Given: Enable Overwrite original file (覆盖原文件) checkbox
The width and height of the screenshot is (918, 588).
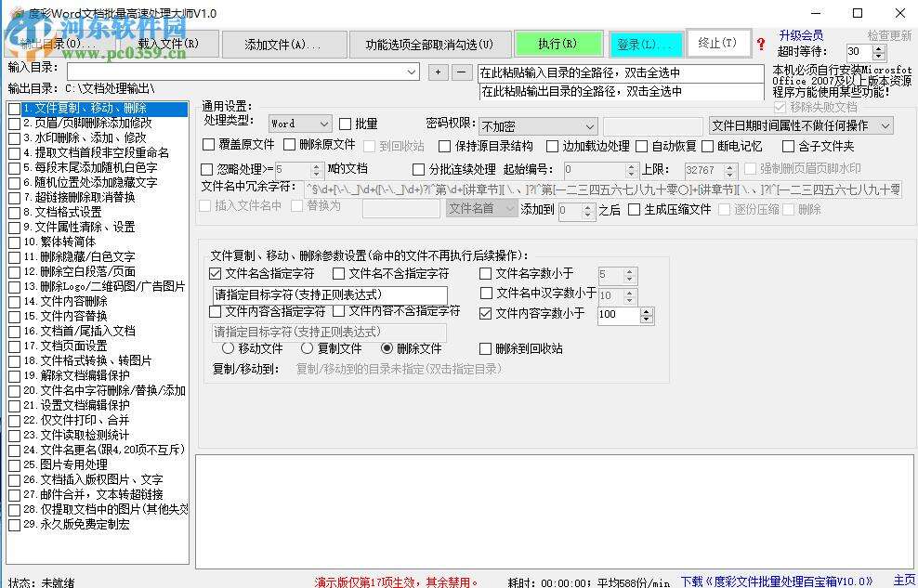Looking at the screenshot, I should pyautogui.click(x=208, y=145).
